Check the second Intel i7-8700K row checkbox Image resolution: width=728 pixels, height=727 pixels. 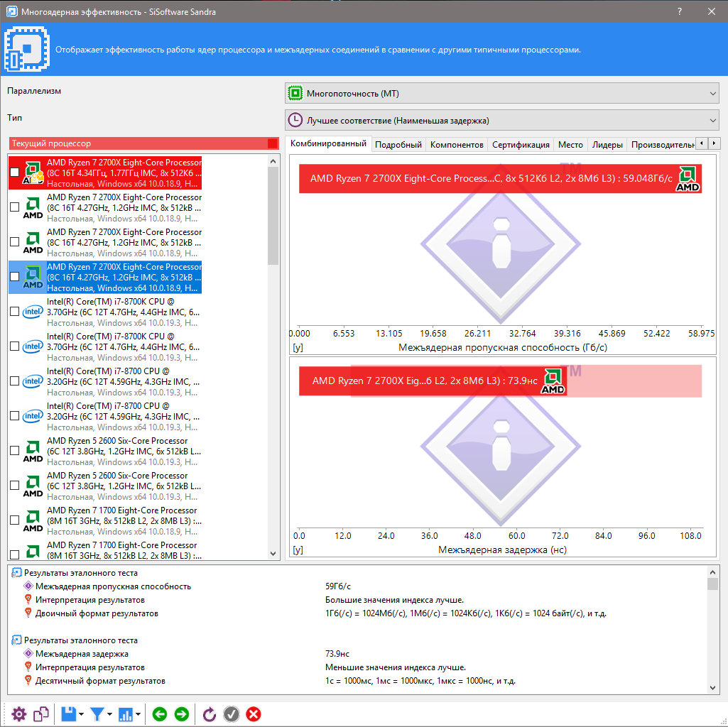click(14, 346)
